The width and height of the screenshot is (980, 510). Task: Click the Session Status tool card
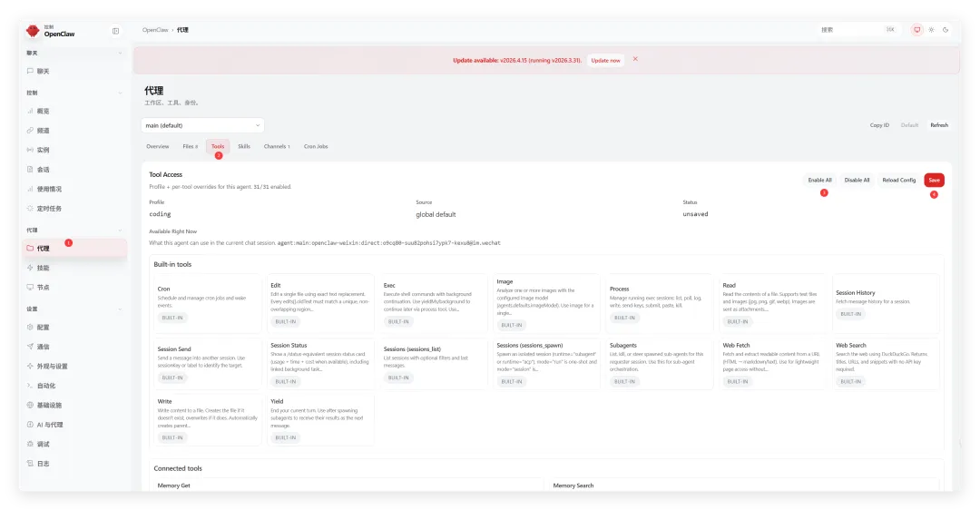point(320,363)
